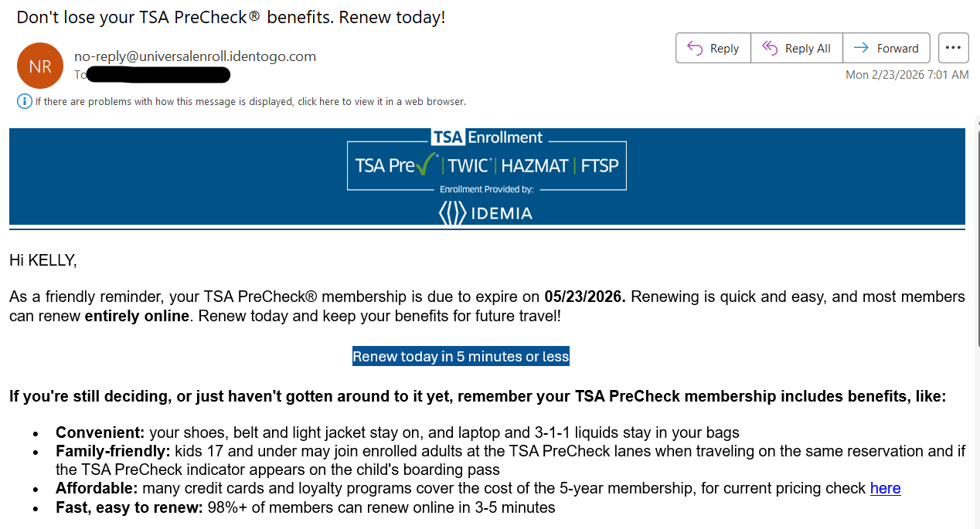
Task: Select the no-reply sender email address
Action: point(195,56)
